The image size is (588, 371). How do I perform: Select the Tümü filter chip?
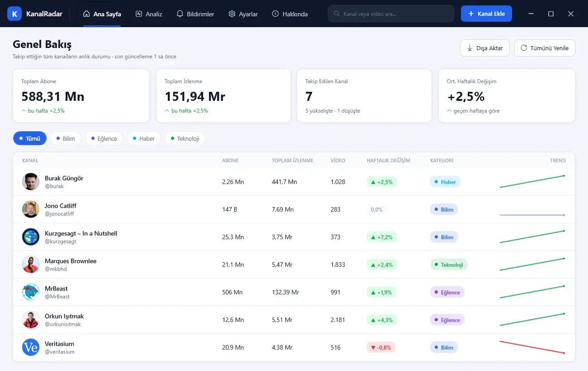point(30,138)
